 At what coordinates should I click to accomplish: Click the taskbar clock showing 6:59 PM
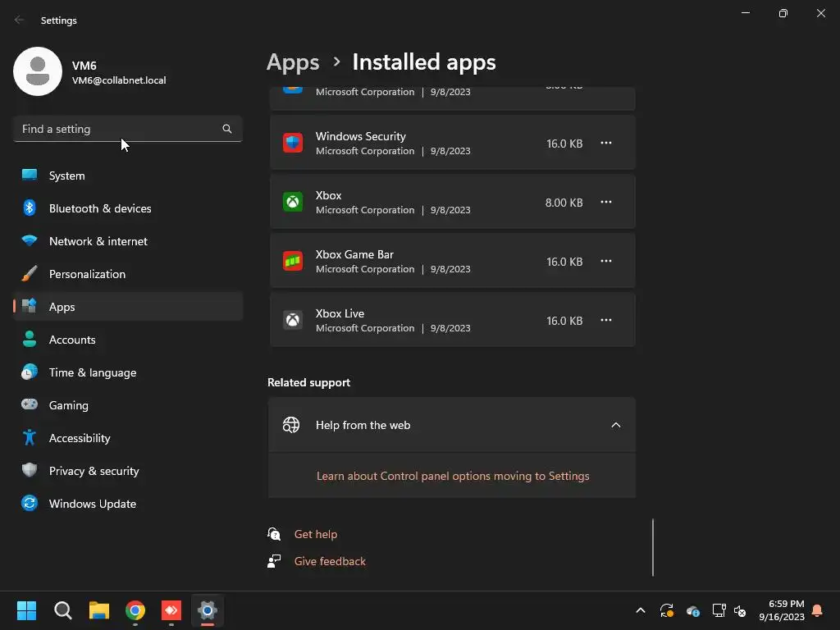[782, 610]
